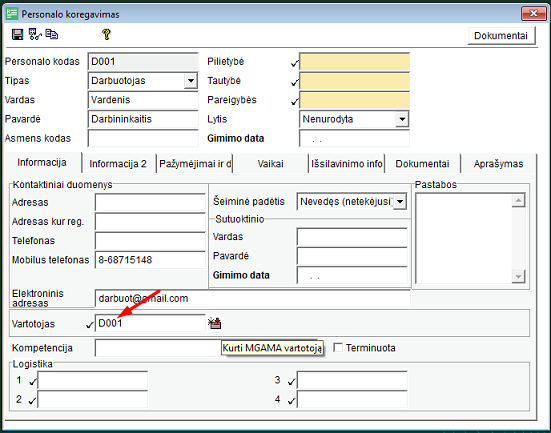Click checkmark lookup next to Tautybė
Screen dimensions: 551x433
pos(294,83)
